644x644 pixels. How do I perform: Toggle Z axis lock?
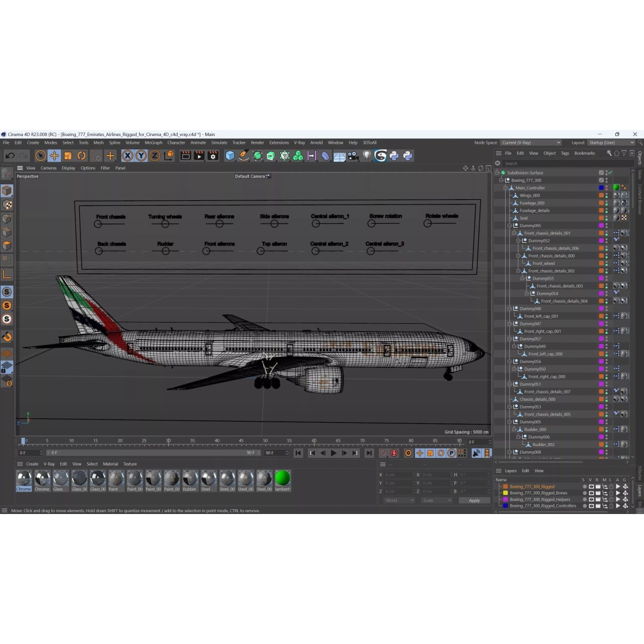coord(155,156)
